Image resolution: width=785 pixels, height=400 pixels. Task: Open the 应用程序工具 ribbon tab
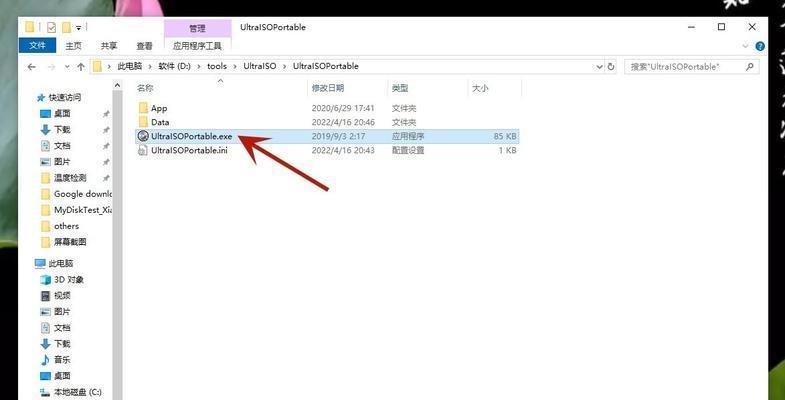[197, 46]
